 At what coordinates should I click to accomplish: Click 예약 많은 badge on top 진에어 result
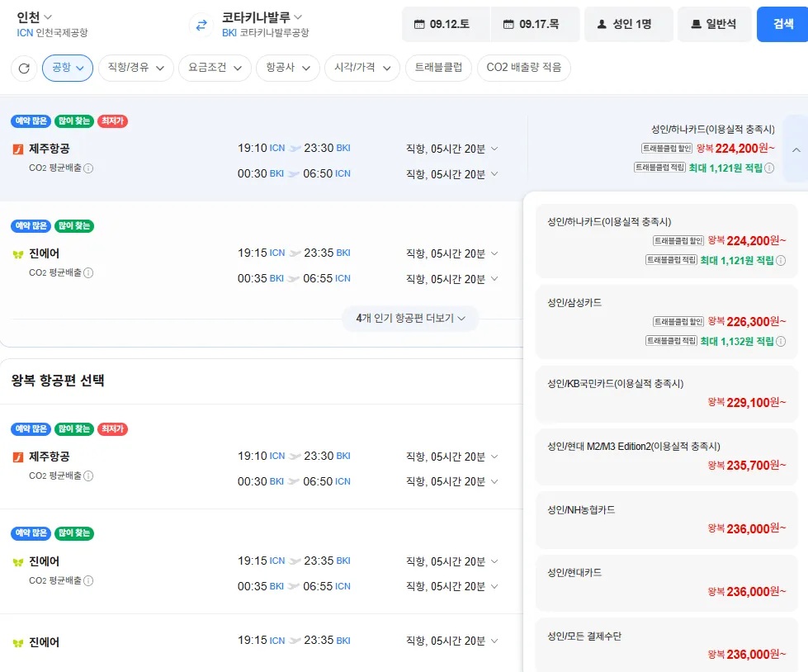(x=31, y=225)
